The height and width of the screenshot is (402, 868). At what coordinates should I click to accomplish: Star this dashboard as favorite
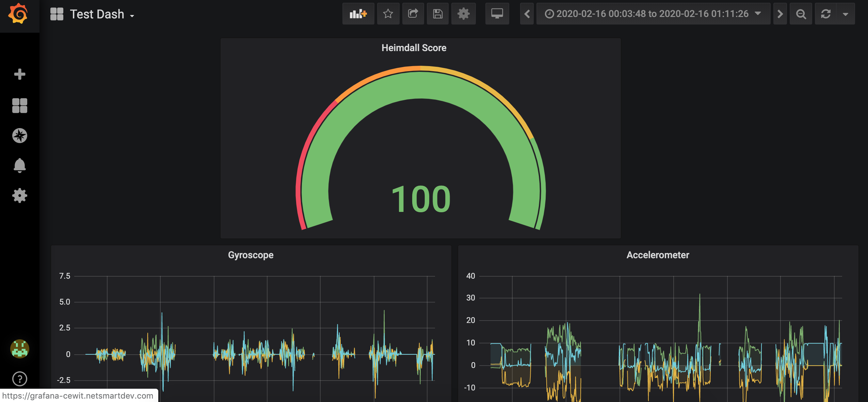[x=388, y=14]
